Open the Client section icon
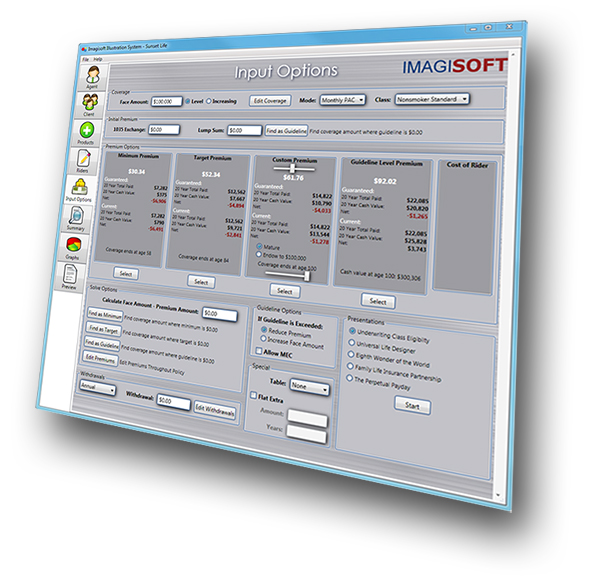Viewport: 600px width, 576px height. click(x=90, y=102)
